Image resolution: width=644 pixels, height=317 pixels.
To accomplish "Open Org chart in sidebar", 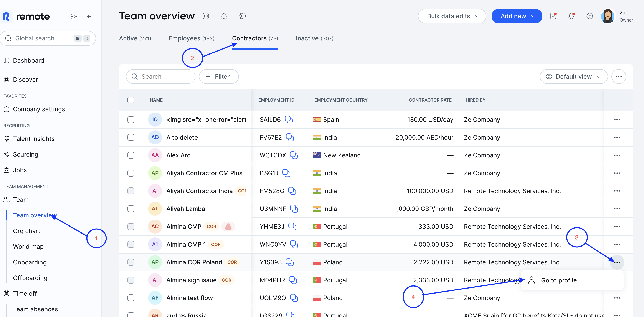I will coord(26,231).
